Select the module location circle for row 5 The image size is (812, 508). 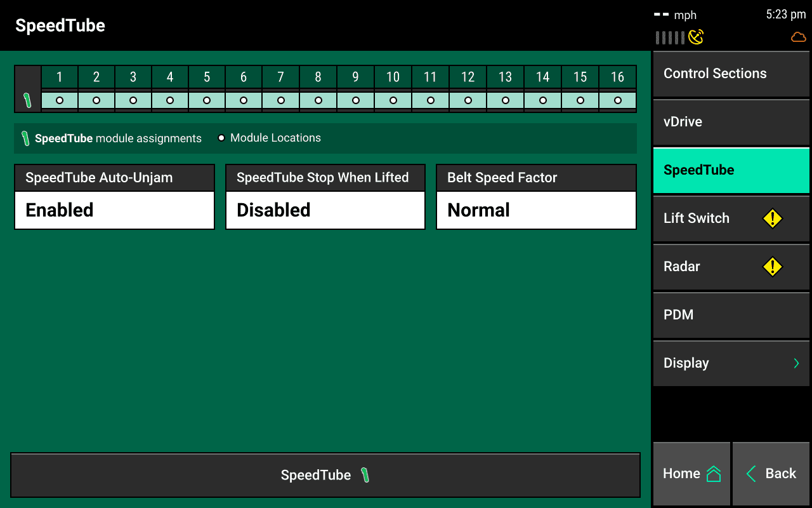tap(207, 100)
